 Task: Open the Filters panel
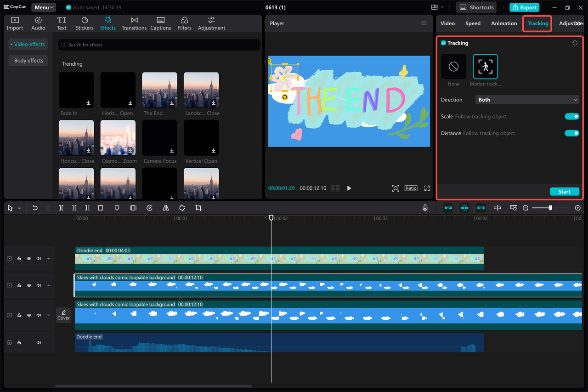[184, 23]
